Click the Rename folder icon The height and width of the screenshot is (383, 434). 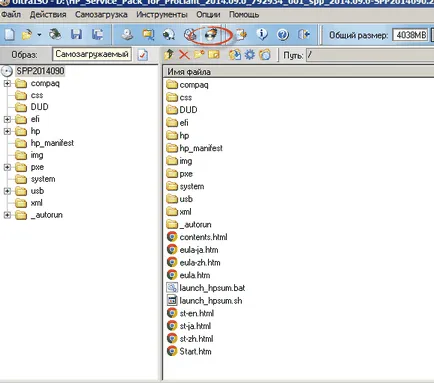(214, 54)
